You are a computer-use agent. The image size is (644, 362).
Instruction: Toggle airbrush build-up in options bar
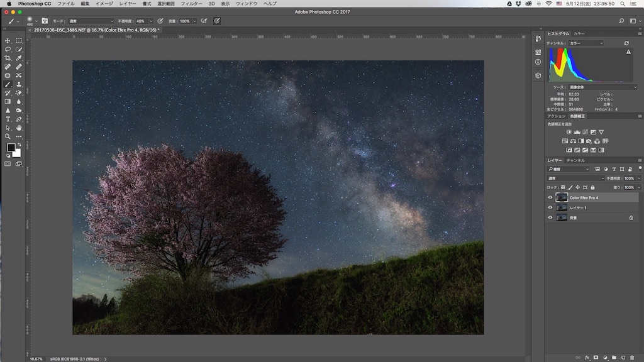tap(204, 21)
